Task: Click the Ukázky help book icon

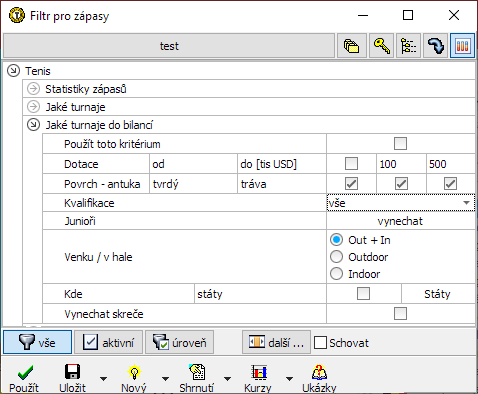Action: [x=319, y=372]
